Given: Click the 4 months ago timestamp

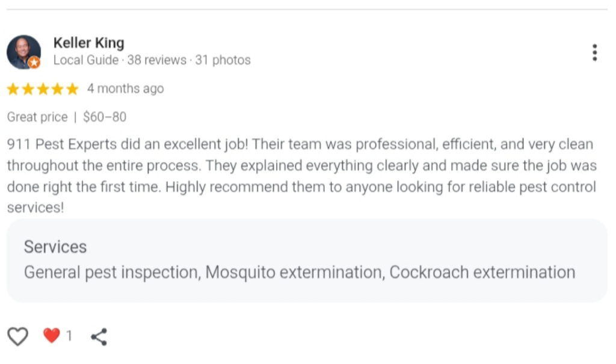Looking at the screenshot, I should point(125,88).
